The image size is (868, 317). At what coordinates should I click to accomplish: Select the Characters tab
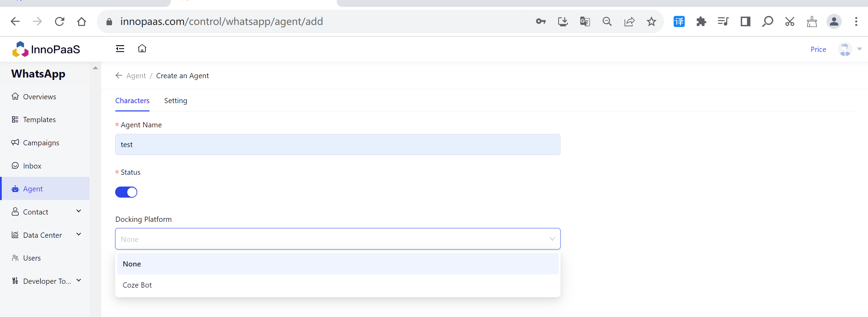[132, 101]
